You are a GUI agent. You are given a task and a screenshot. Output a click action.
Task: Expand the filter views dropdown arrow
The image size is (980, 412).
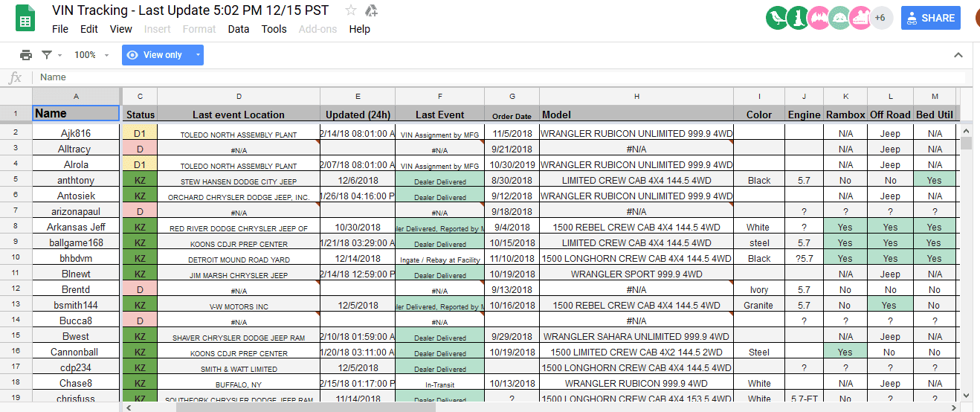[x=59, y=55]
